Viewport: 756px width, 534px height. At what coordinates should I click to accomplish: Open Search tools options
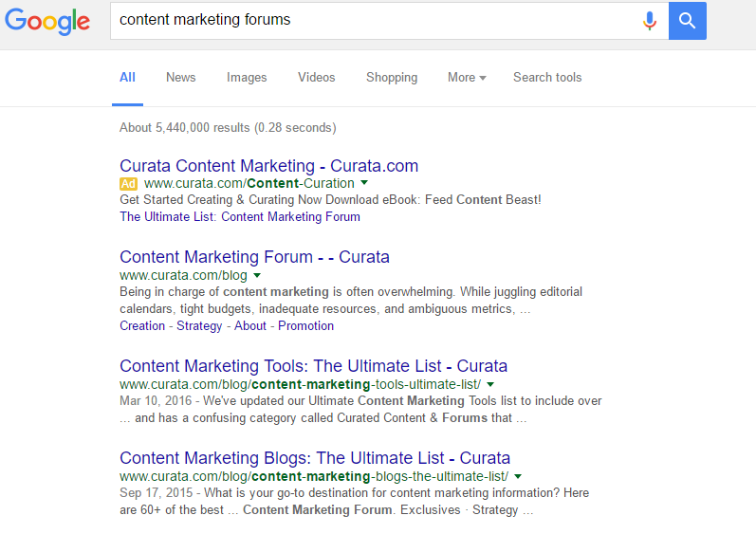547,77
